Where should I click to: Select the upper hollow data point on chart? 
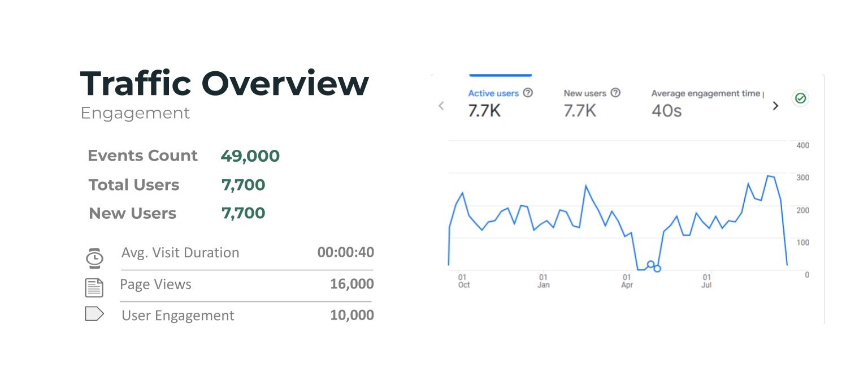pos(650,264)
